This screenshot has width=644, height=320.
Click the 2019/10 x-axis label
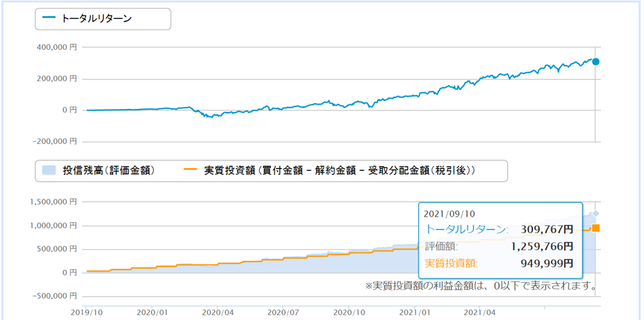pyautogui.click(x=86, y=312)
